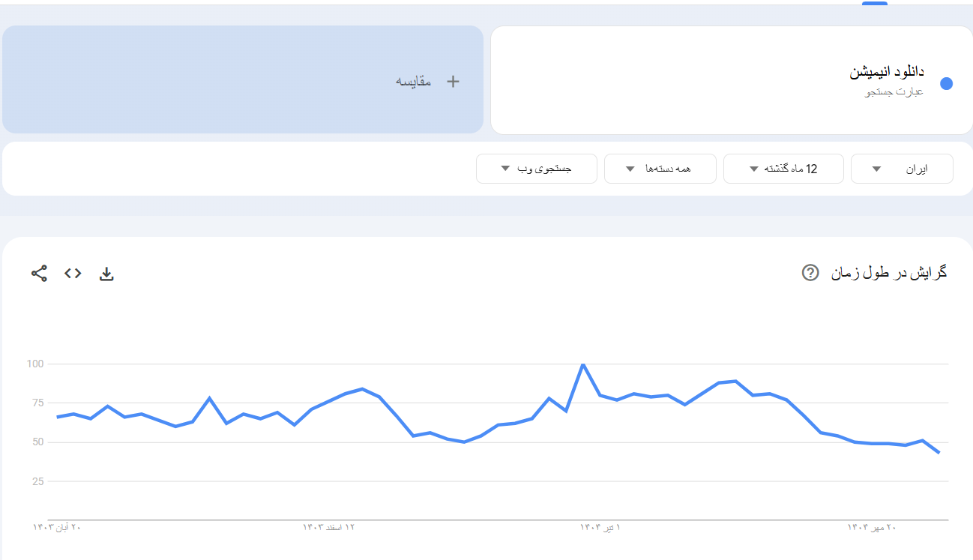973x560 pixels.
Task: Open the ایران country dropdown
Action: [x=901, y=168]
